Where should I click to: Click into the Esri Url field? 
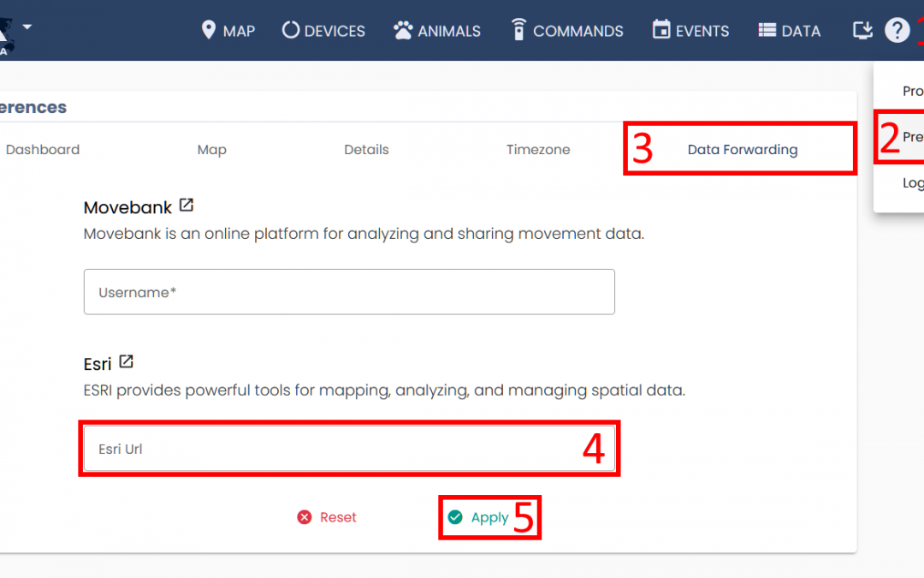pos(334,449)
